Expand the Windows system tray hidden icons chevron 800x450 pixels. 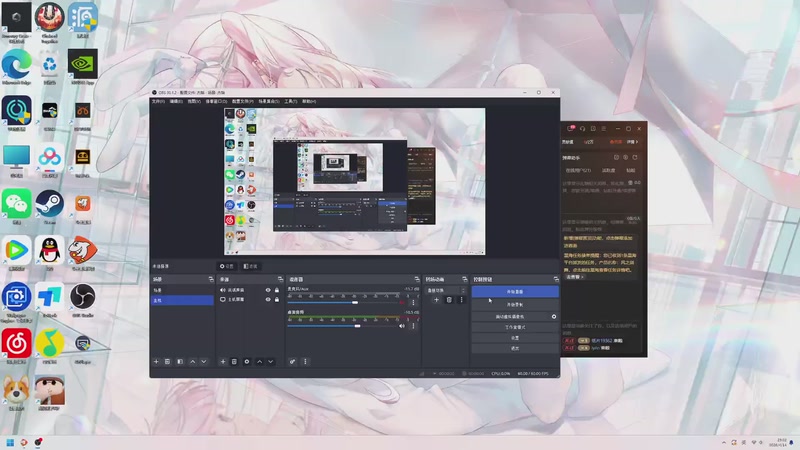click(723, 442)
